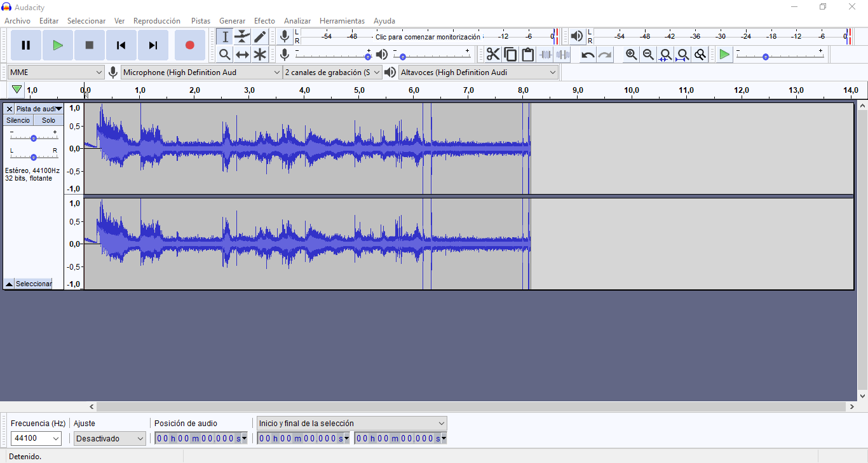Image resolution: width=868 pixels, height=463 pixels.
Task: Click the Copy icon
Action: click(x=510, y=55)
